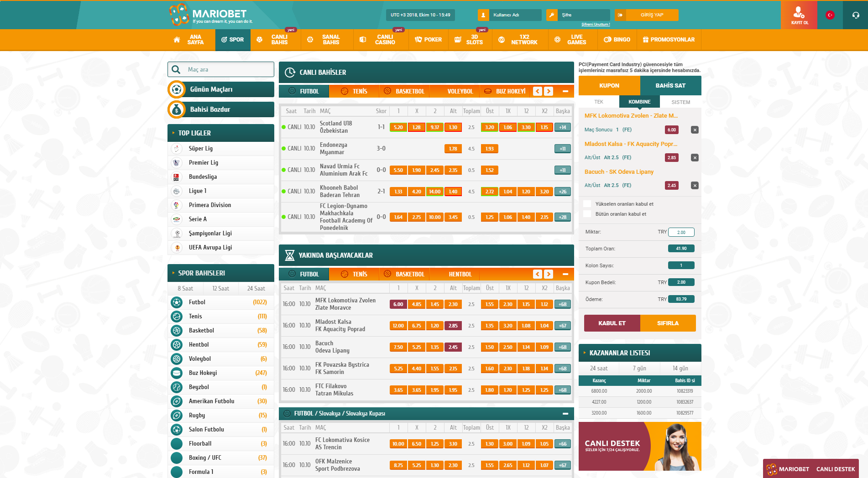Remove the Bacuch - SK Odeva Lipany bet
Screen dimensions: 868x478
695,186
